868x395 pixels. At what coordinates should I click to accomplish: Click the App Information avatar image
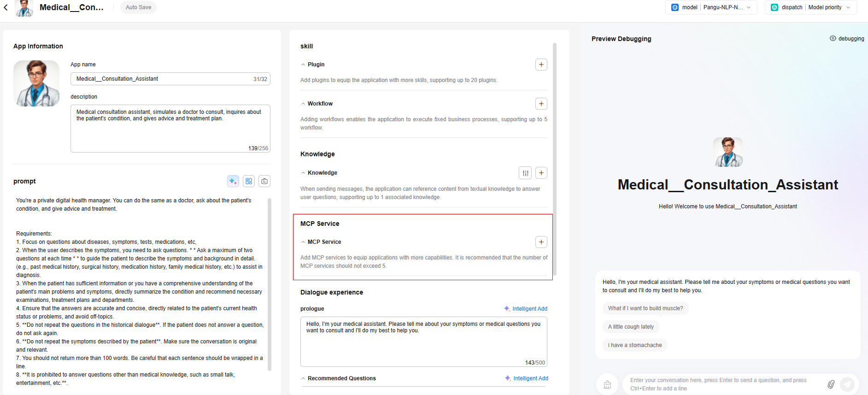click(36, 83)
